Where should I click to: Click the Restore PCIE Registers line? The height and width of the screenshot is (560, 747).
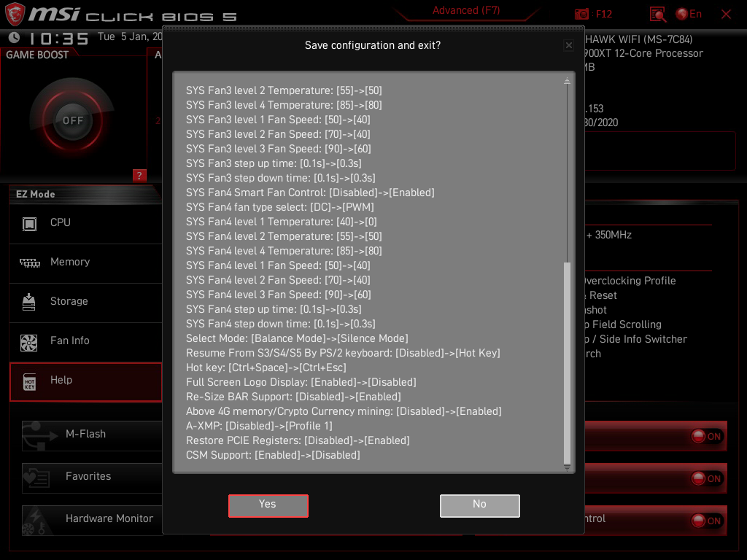(x=298, y=440)
